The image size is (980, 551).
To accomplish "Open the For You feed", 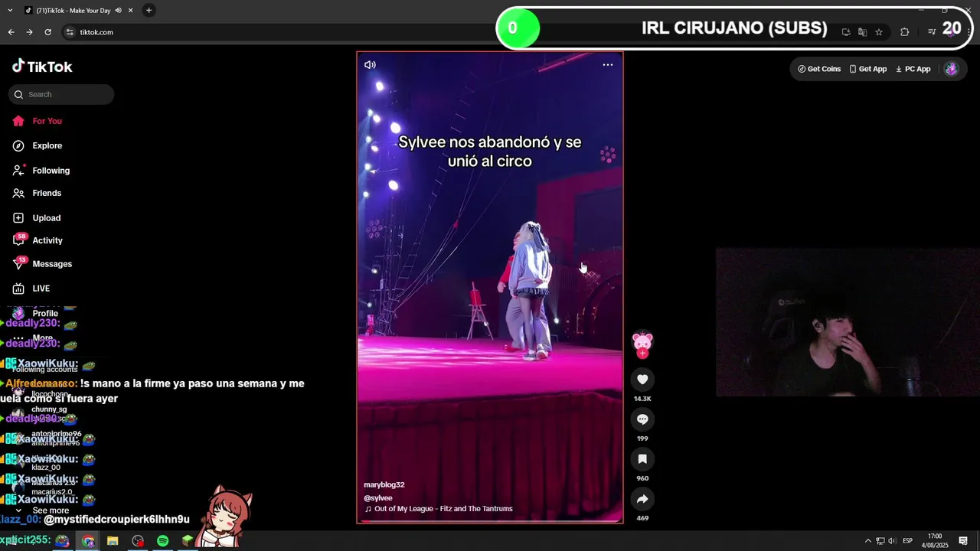I will (37, 121).
